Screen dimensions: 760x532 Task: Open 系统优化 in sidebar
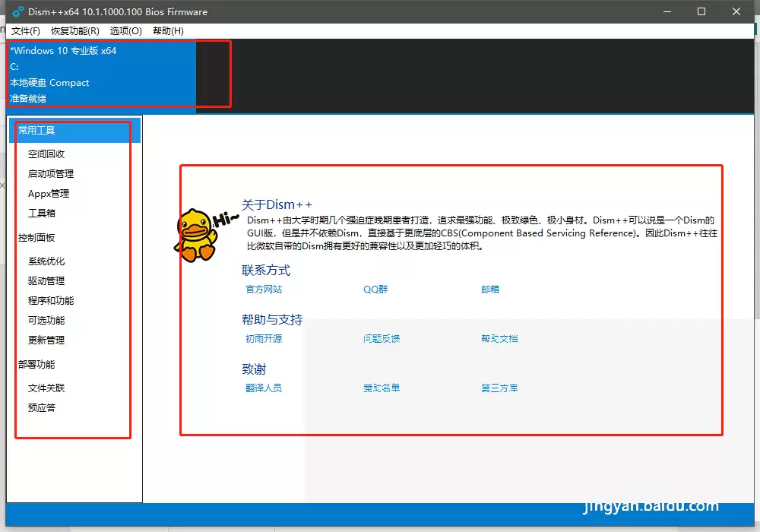click(46, 261)
